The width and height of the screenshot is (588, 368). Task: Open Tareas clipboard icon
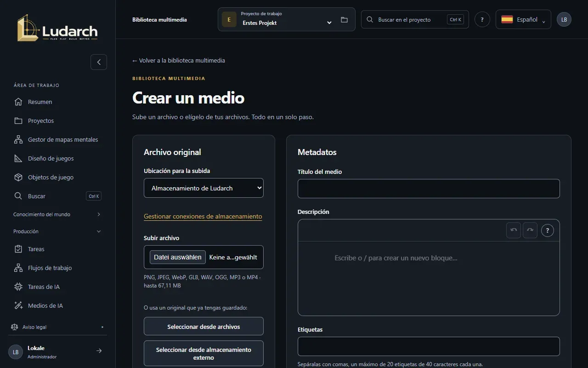[18, 249]
